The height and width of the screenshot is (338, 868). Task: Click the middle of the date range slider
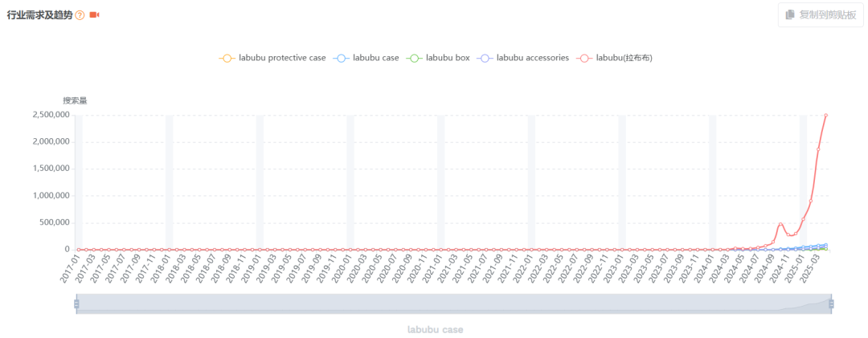453,303
